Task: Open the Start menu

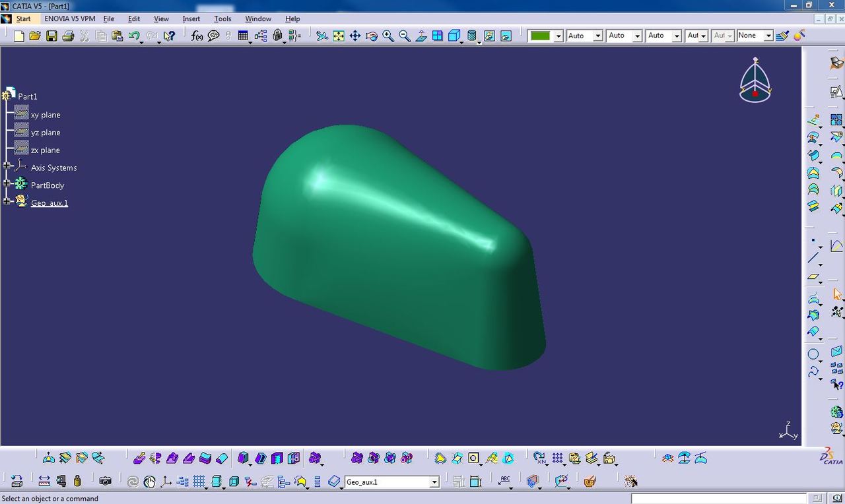Action: coord(24,18)
